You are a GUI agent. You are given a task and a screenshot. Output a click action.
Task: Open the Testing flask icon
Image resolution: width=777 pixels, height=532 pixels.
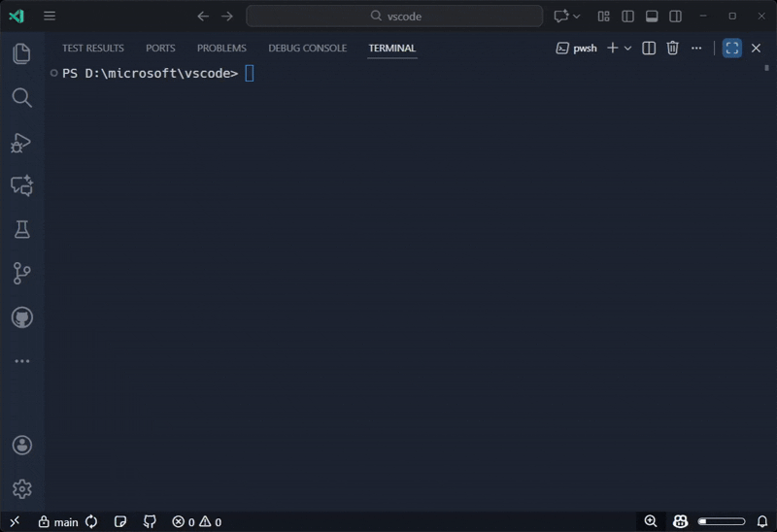tap(21, 229)
